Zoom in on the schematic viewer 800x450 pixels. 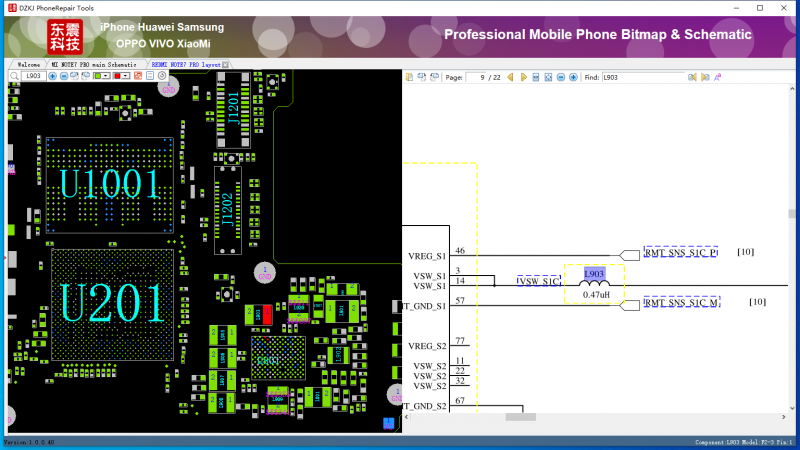(x=573, y=77)
